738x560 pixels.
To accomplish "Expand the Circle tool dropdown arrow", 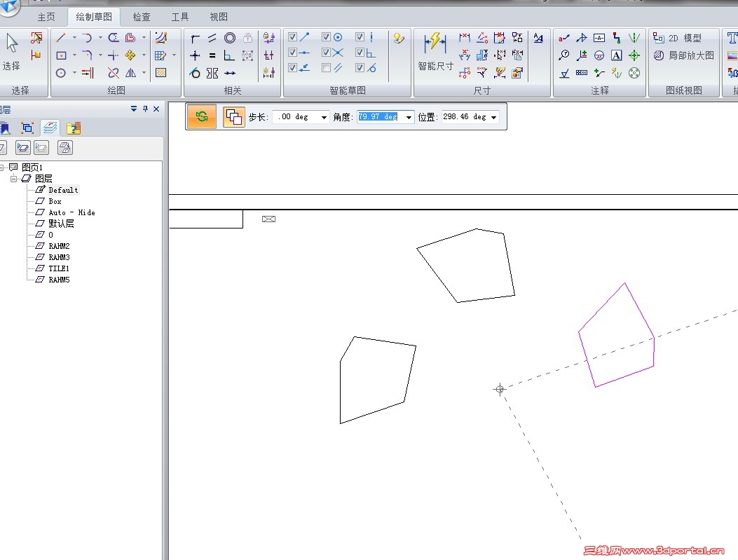I will pos(74,73).
